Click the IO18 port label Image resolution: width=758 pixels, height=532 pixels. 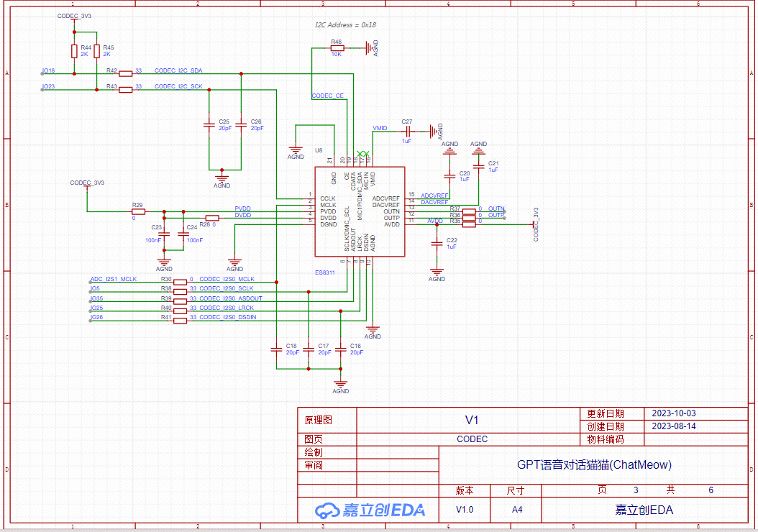point(49,70)
